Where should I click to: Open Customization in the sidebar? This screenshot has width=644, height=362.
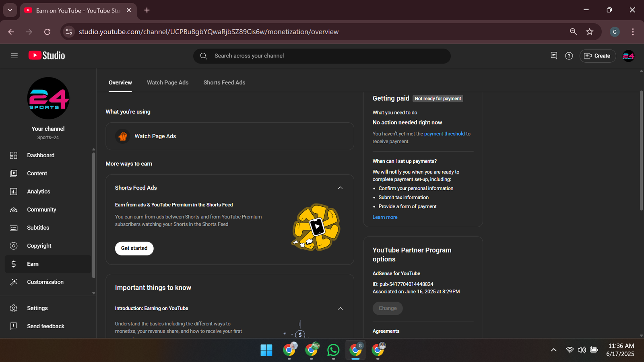(48, 282)
